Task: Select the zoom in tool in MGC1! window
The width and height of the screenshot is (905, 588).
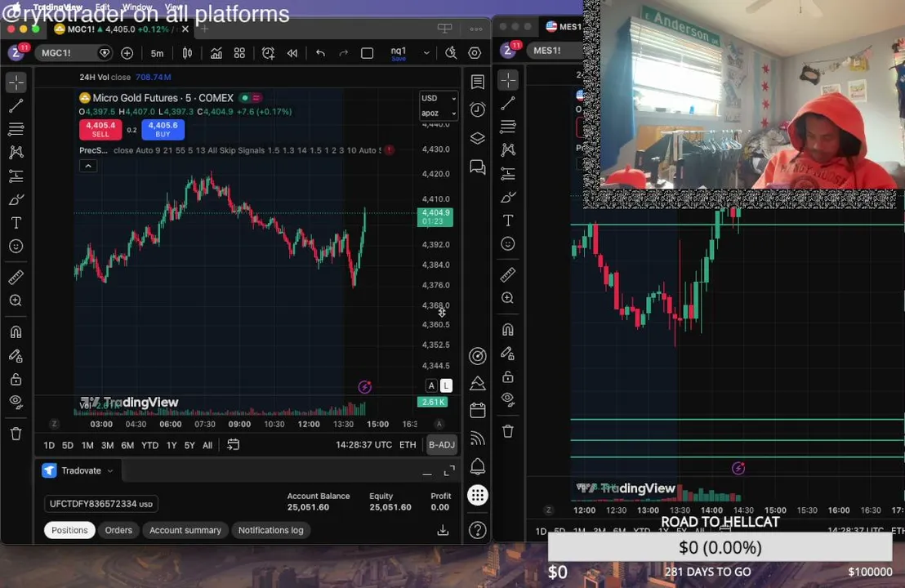Action: [16, 301]
